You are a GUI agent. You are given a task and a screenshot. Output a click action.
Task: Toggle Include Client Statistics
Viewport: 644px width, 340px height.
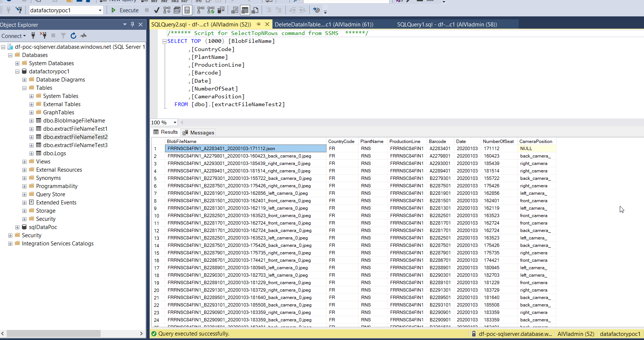coord(221,10)
